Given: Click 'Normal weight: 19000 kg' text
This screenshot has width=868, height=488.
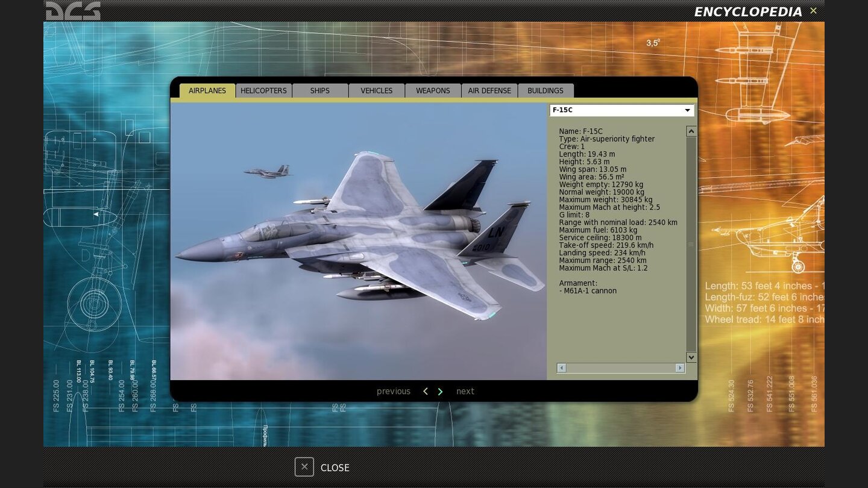Looking at the screenshot, I should [602, 192].
